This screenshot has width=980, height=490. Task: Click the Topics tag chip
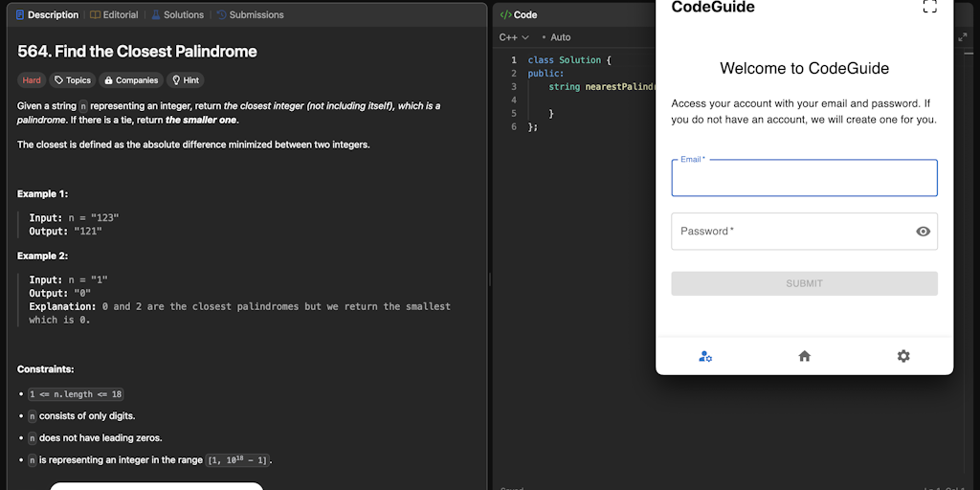pyautogui.click(x=73, y=80)
